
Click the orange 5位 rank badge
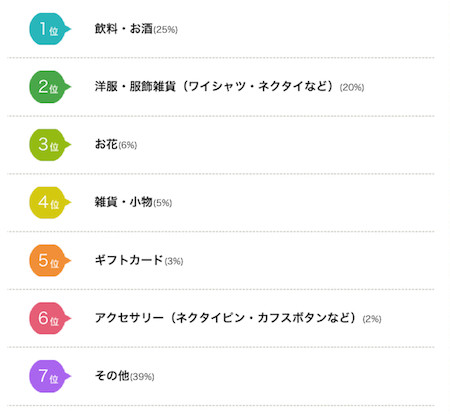50,260
